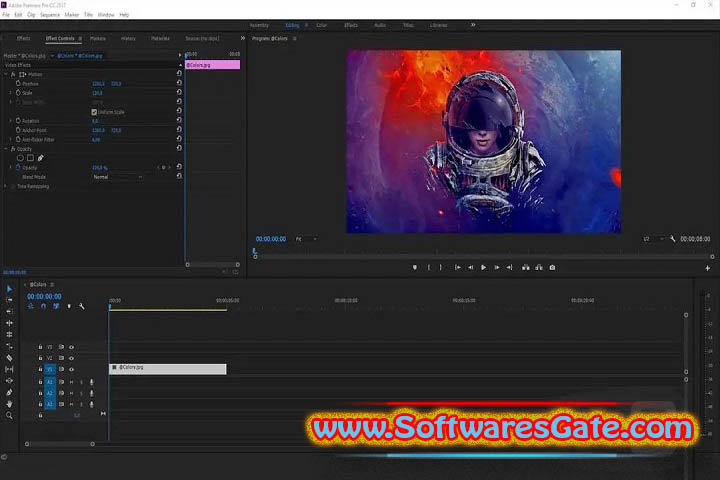The height and width of the screenshot is (480, 720).
Task: Select the Slip tool
Action: tap(9, 369)
